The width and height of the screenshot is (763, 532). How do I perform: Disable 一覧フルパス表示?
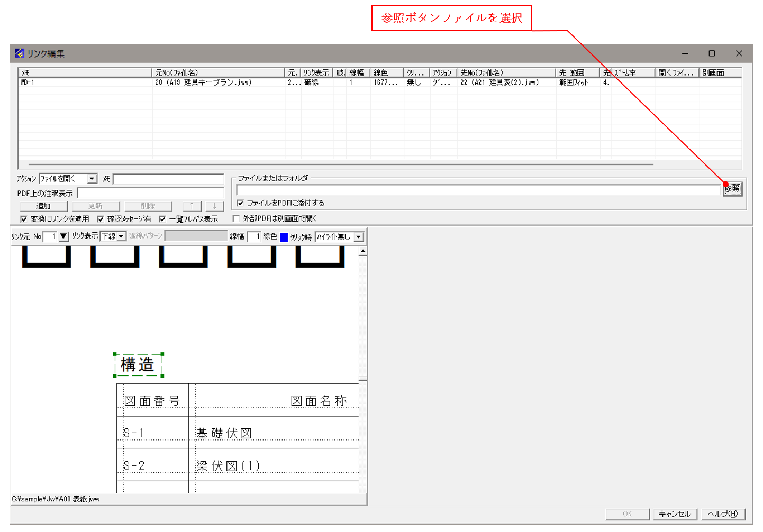click(x=162, y=218)
